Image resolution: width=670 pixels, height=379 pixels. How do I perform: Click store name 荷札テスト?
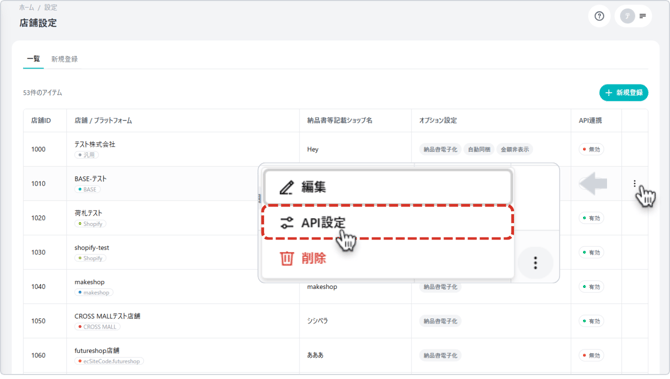(x=88, y=213)
